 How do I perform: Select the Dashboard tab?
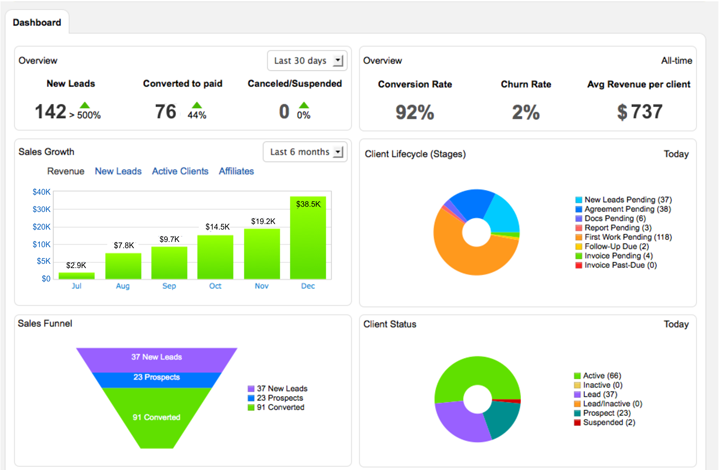click(36, 22)
